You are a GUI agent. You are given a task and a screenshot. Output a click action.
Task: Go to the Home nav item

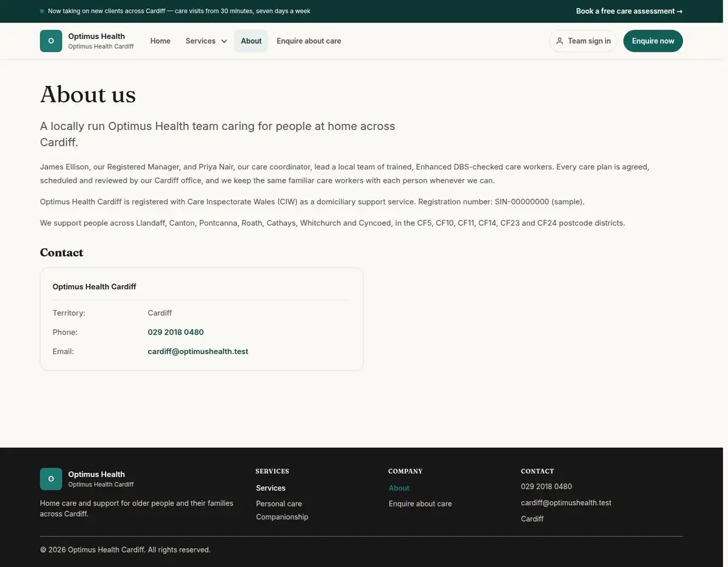[160, 41]
